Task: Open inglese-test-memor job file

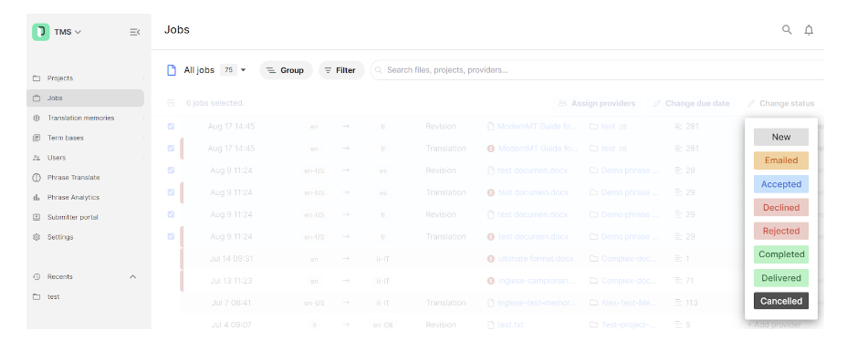Action: pos(537,303)
